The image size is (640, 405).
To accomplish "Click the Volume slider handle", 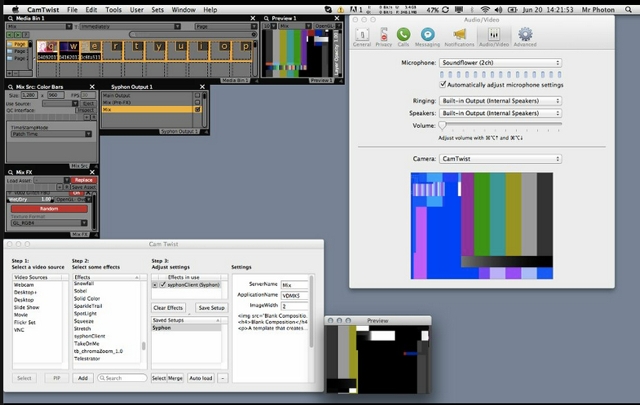I will coord(442,126).
